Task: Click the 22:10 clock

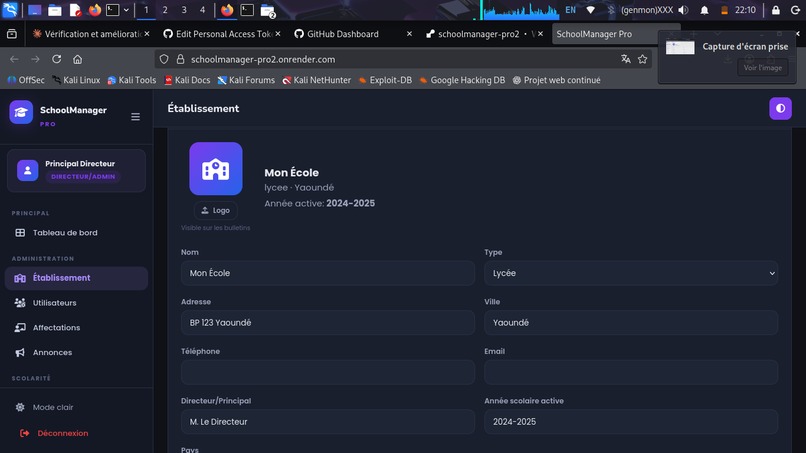Action: [745, 10]
